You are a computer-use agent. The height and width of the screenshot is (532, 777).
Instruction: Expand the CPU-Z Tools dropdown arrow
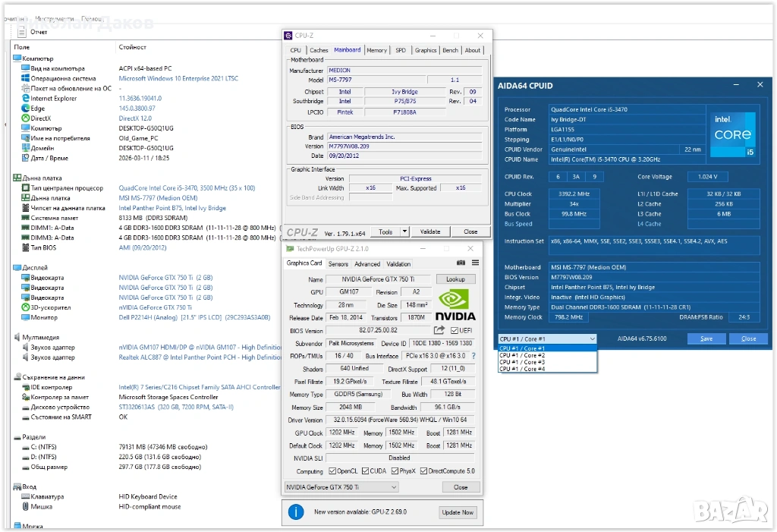pos(404,231)
